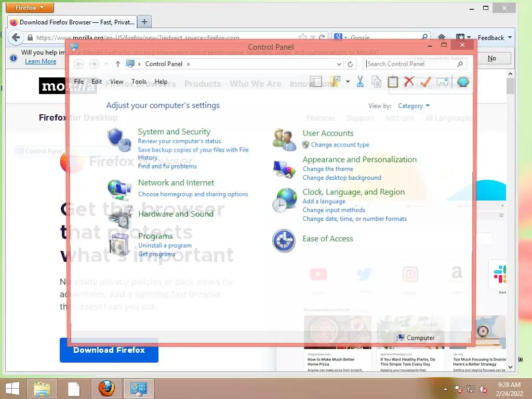The width and height of the screenshot is (532, 399).
Task: Click the Programs category icon
Action: pos(119,244)
